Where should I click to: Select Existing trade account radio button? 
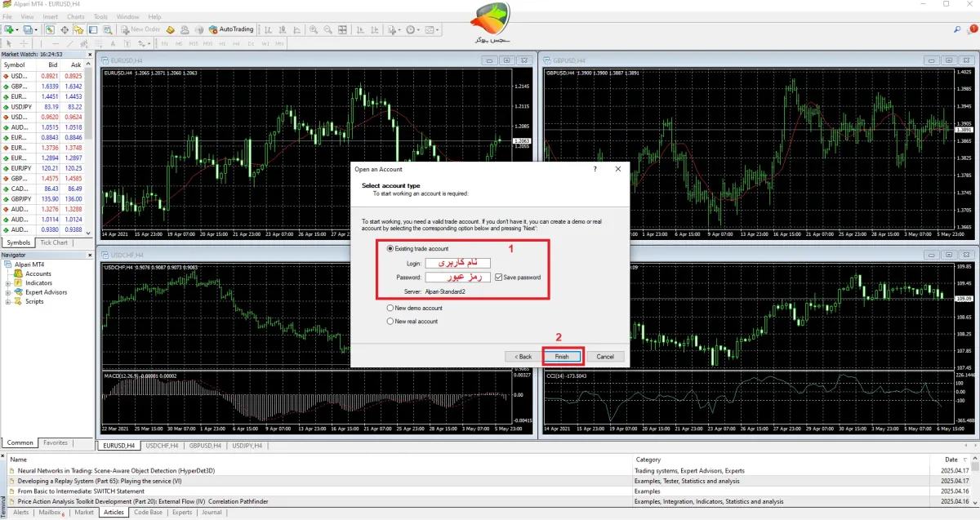point(390,248)
